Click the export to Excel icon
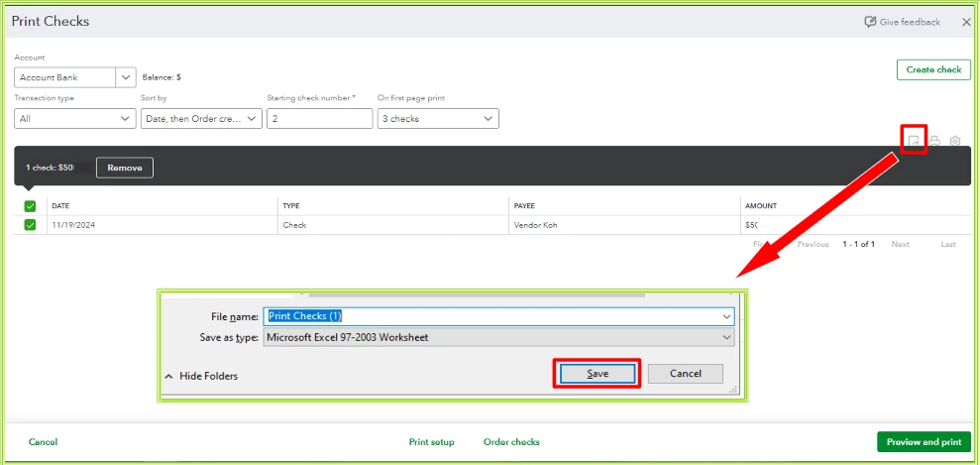 [914, 141]
